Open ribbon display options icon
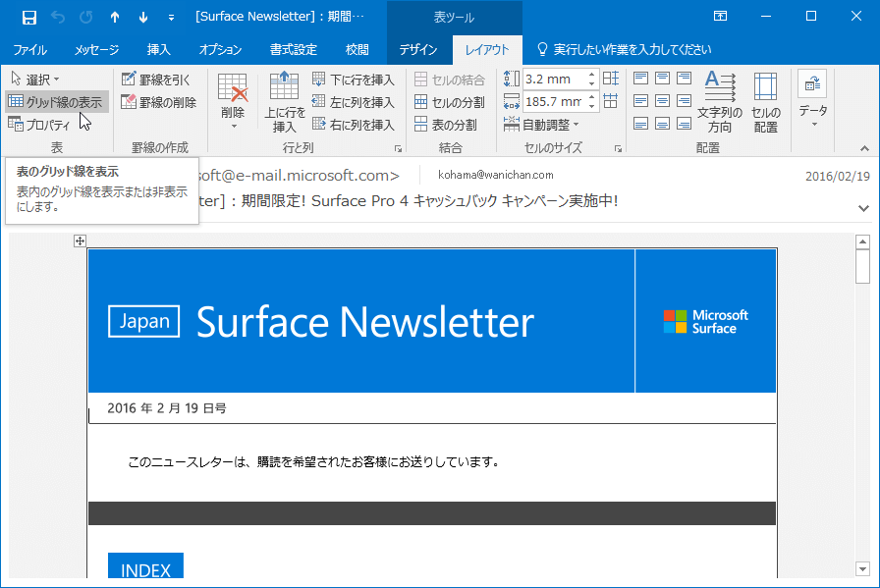This screenshot has width=880, height=588. [x=720, y=17]
